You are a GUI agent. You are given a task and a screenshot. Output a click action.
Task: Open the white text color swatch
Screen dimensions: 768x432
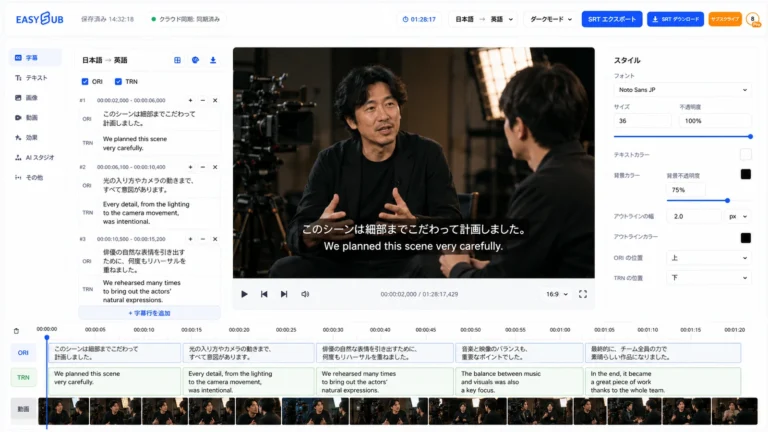[x=745, y=155]
